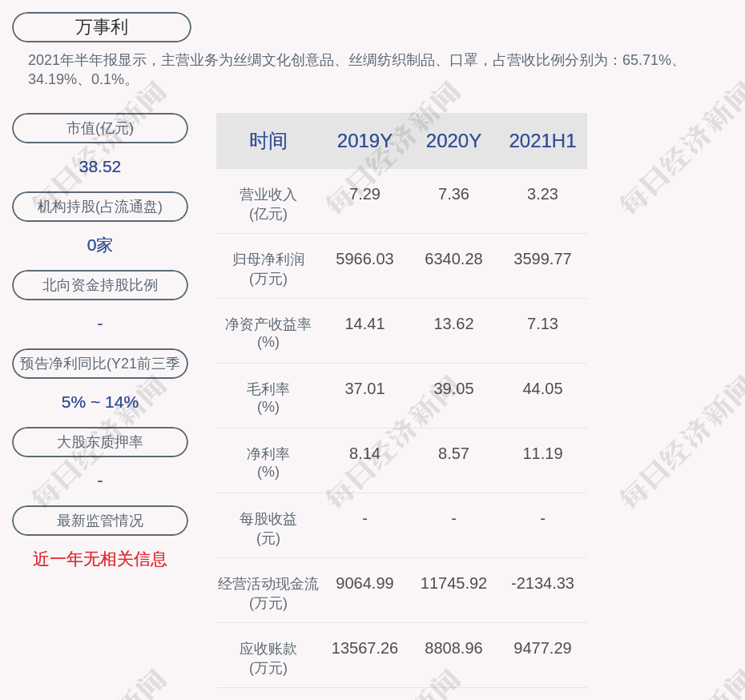Click net margin value 8.14
This screenshot has height=700, width=745.
[x=364, y=453]
